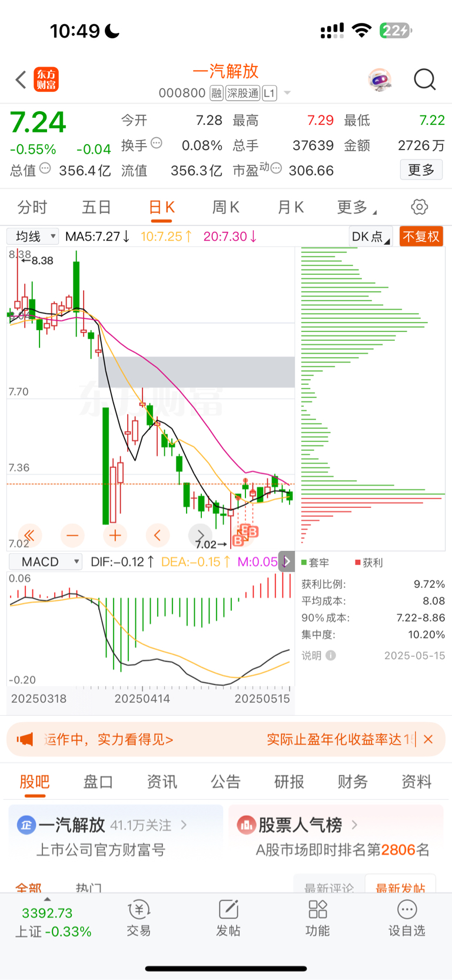Tap the 平均成本 8.08 value

pyautogui.click(x=434, y=601)
